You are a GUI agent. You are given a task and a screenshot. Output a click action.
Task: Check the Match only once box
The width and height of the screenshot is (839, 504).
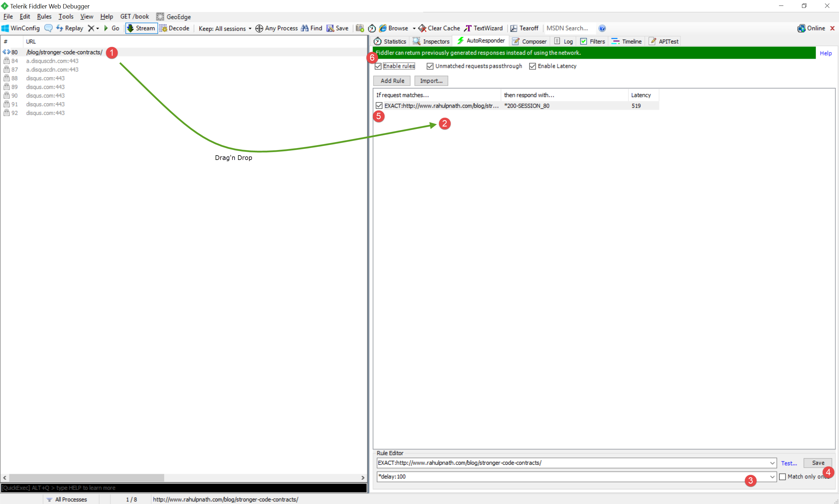pos(782,477)
